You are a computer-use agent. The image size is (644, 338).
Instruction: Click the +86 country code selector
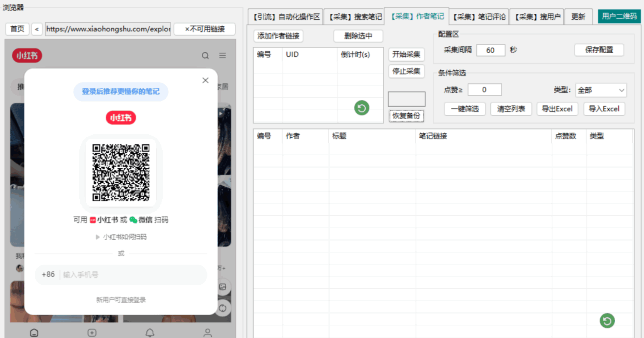(48, 275)
